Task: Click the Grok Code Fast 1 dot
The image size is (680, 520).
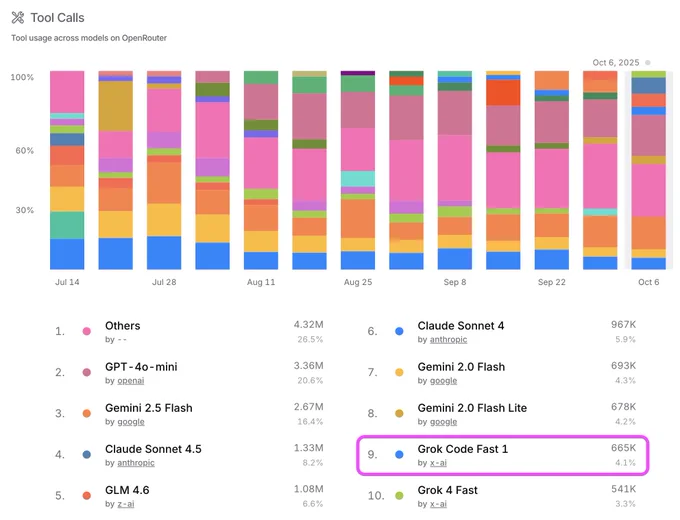Action: (x=399, y=455)
